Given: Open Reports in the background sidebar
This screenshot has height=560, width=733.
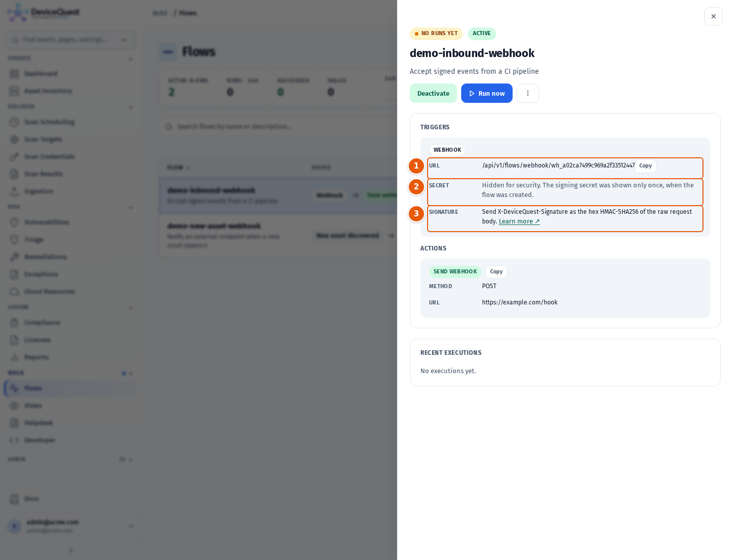Looking at the screenshot, I should 70,357.
